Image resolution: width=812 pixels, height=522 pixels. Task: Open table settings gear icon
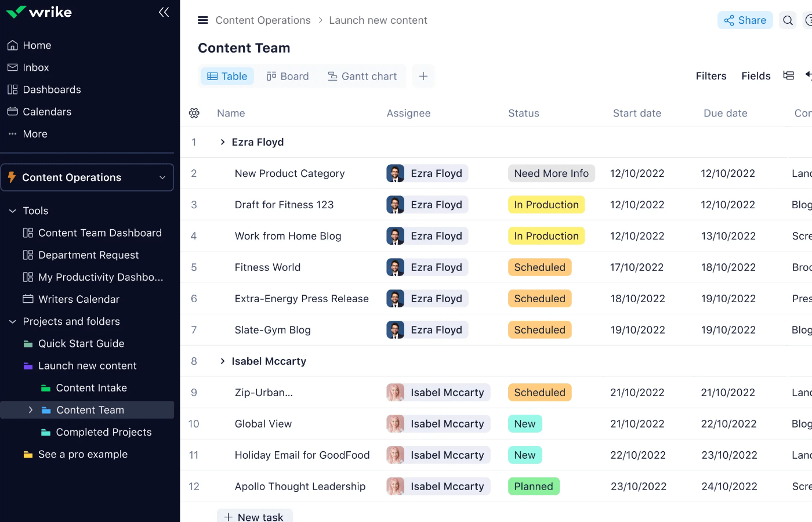click(194, 113)
